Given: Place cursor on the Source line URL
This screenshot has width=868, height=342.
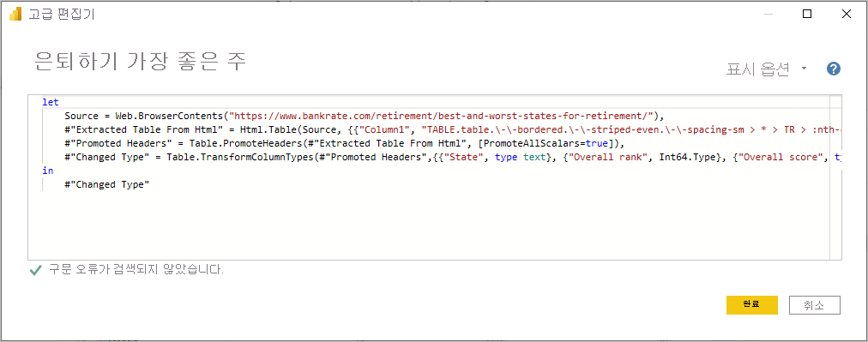Looking at the screenshot, I should pyautogui.click(x=443, y=117).
